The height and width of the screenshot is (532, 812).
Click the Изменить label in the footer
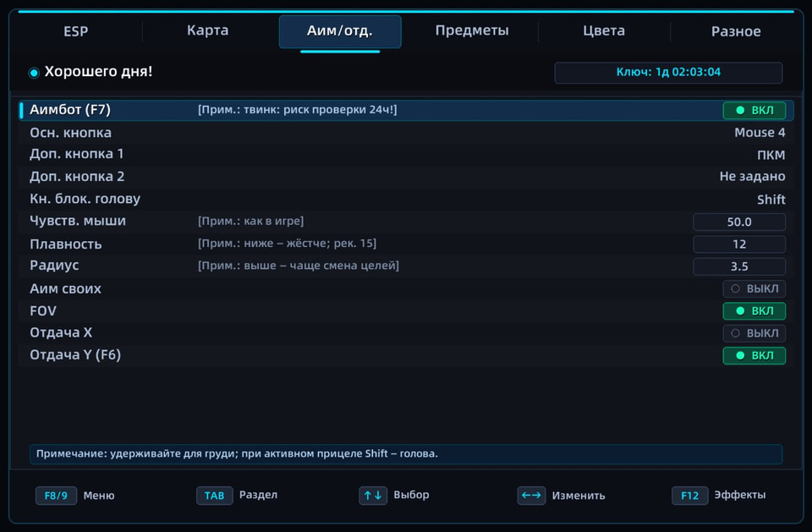click(579, 496)
